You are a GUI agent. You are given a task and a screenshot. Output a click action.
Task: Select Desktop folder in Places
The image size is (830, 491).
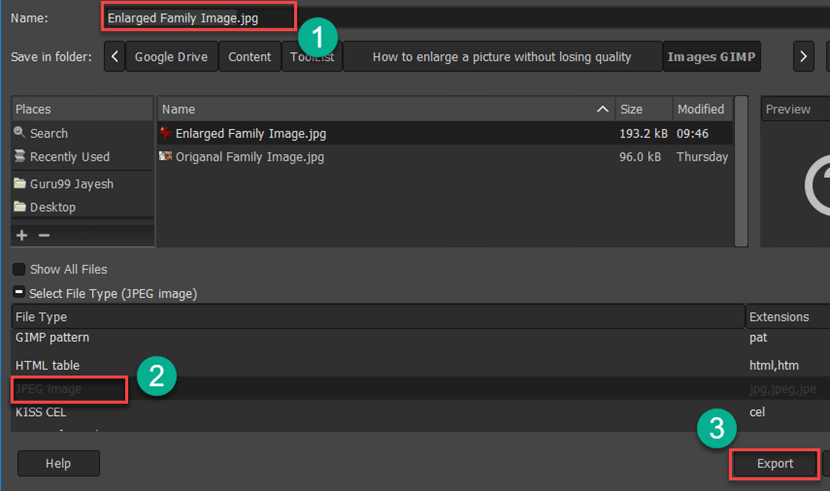pos(52,207)
